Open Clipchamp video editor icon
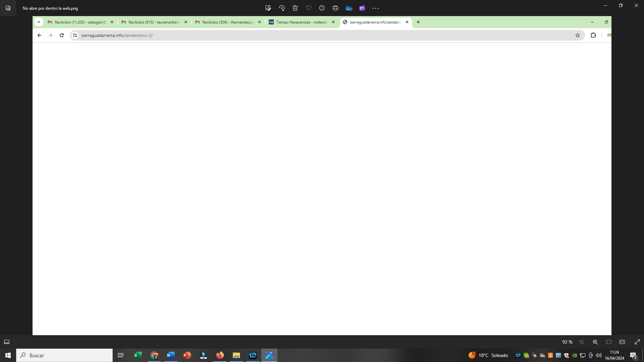 362,8
